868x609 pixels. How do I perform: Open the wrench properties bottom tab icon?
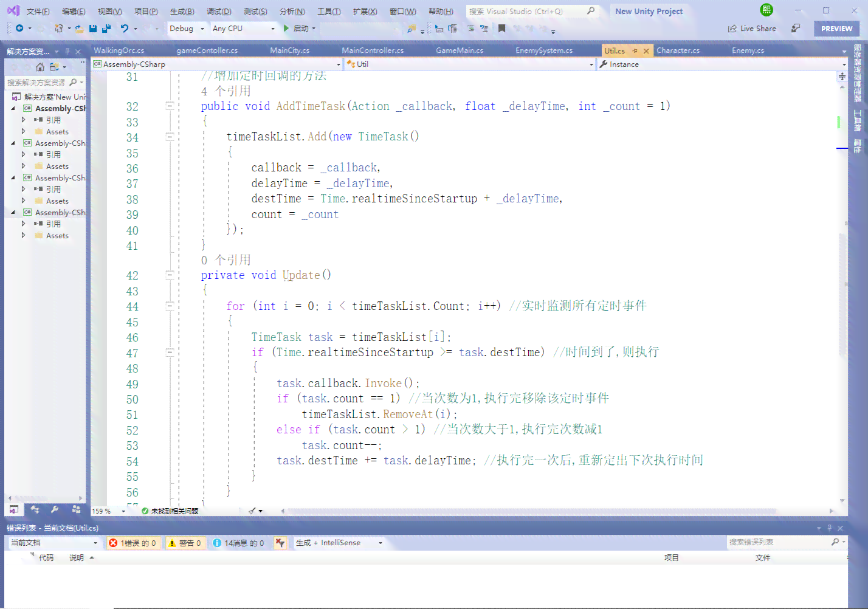[x=55, y=509]
